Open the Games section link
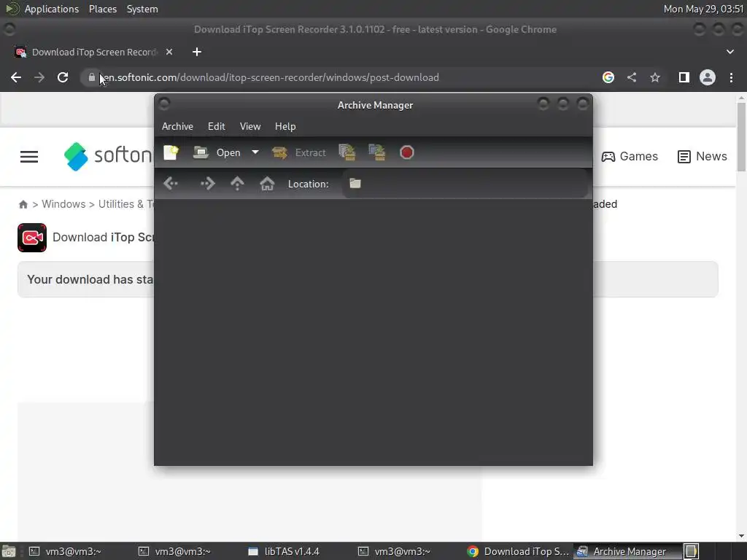 coord(630,157)
